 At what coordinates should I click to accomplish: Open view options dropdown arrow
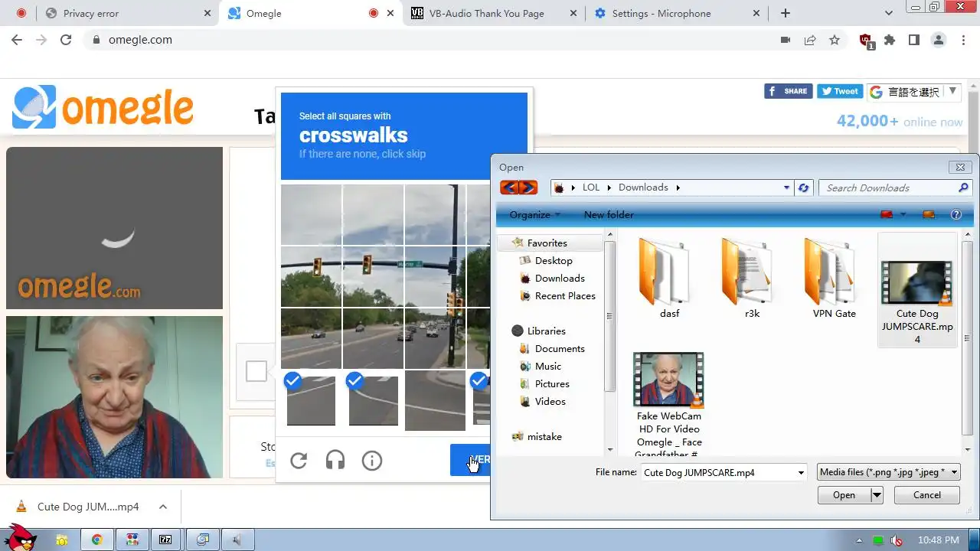tap(903, 215)
